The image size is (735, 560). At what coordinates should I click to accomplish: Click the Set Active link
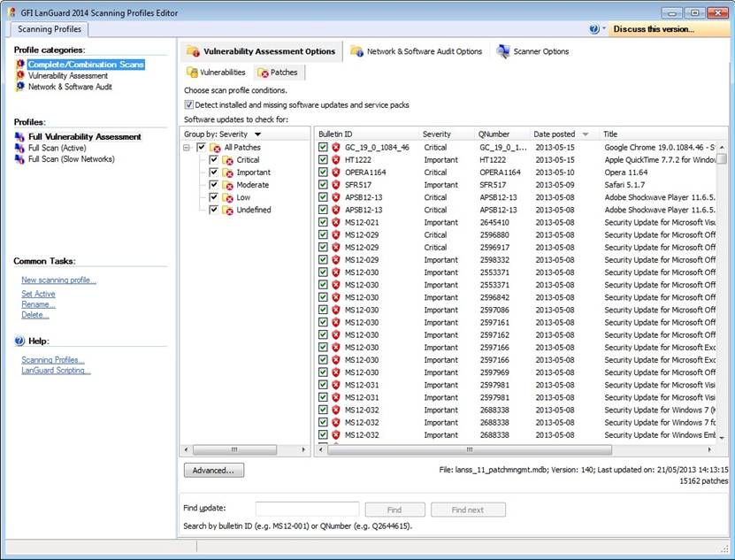[38, 294]
